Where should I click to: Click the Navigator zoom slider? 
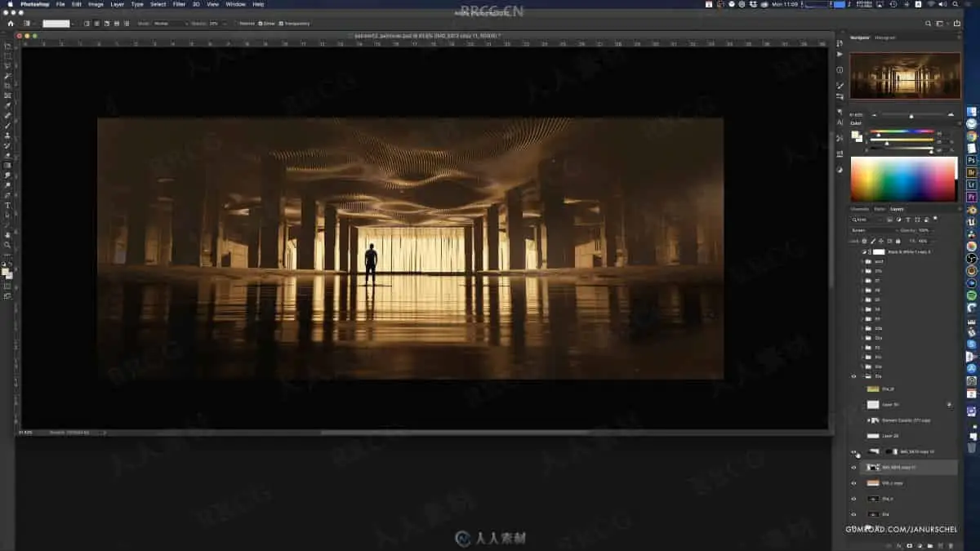(911, 115)
